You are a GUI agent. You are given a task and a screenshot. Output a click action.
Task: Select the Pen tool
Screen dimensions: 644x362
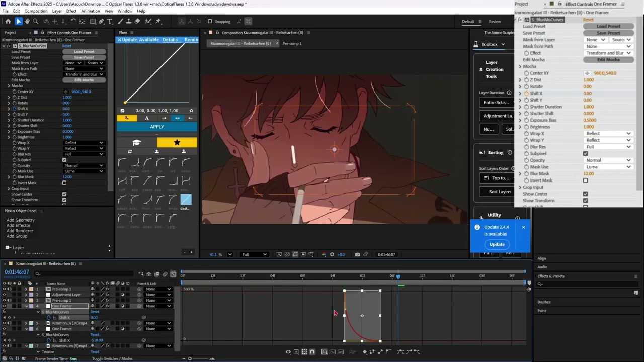pos(101,21)
